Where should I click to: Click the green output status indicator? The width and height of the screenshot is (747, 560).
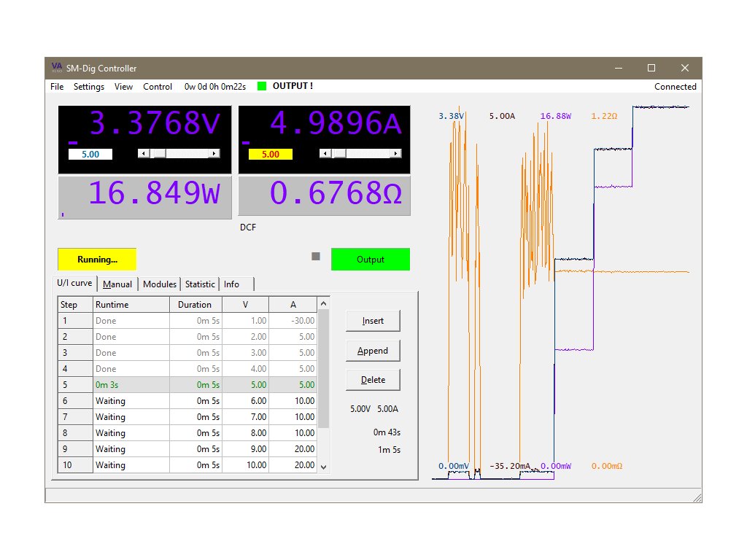[262, 86]
